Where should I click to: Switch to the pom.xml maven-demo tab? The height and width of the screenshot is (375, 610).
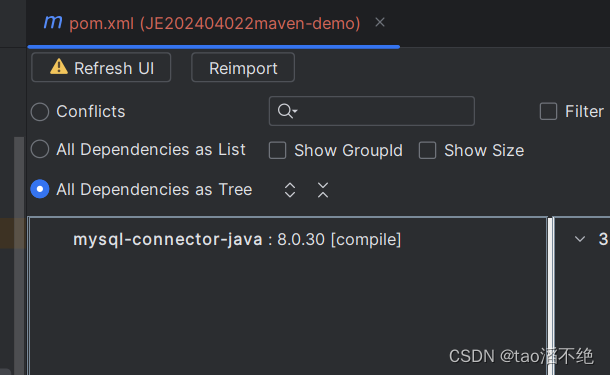pos(215,23)
